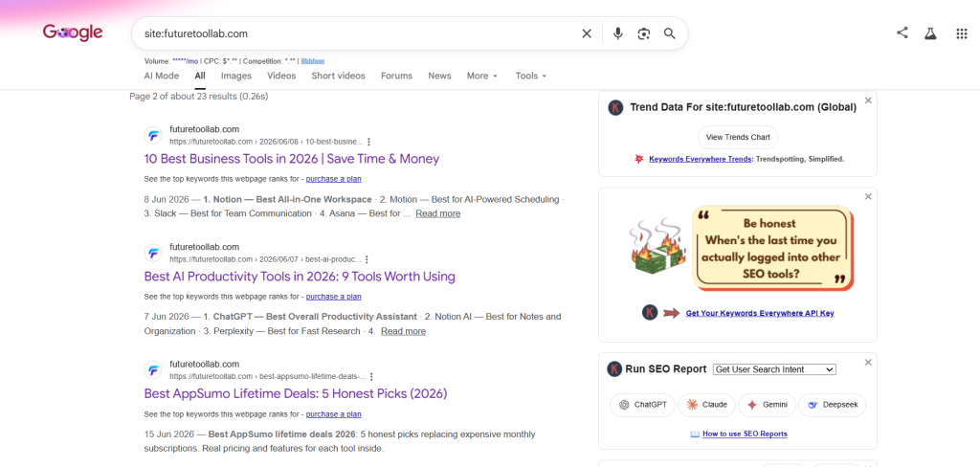Screen dimensions: 980x467
Task: Switch to the Videos tab
Action: coord(281,76)
